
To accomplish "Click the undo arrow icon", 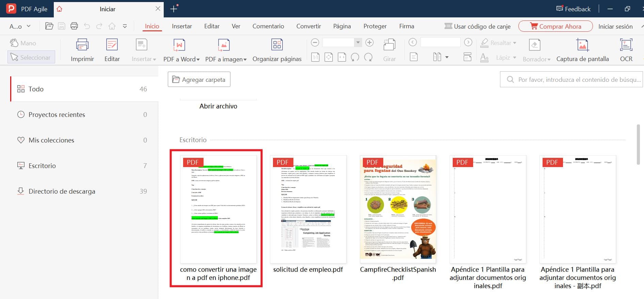I will point(87,26).
